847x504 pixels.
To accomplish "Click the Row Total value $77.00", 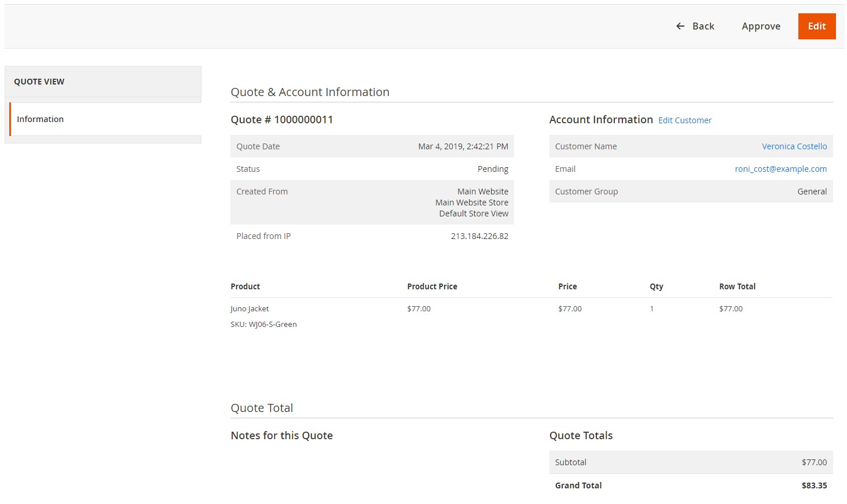I will [x=731, y=309].
